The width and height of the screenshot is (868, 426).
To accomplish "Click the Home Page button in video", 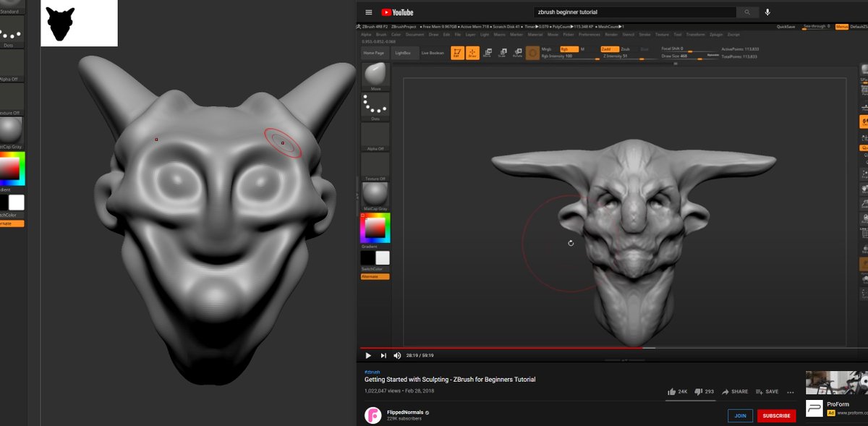I will pos(374,53).
